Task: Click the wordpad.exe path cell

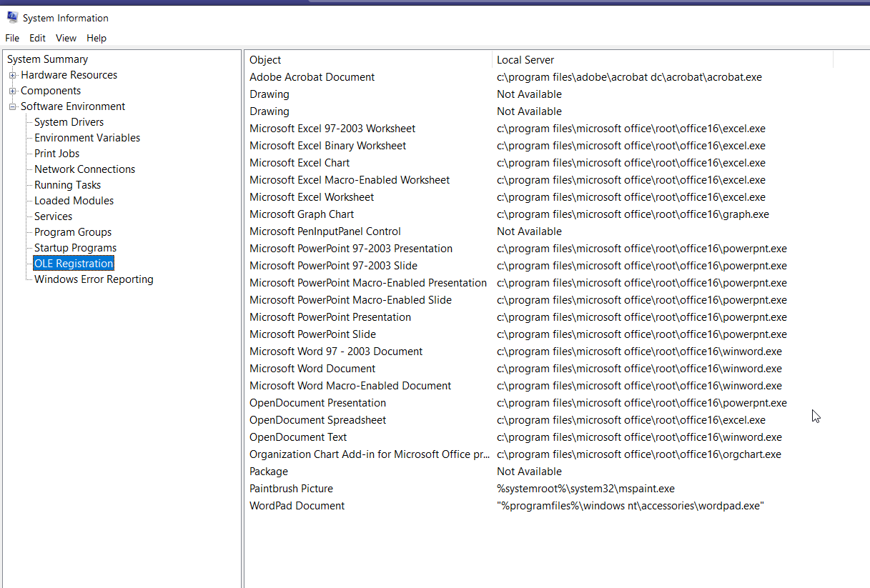Action: click(631, 506)
